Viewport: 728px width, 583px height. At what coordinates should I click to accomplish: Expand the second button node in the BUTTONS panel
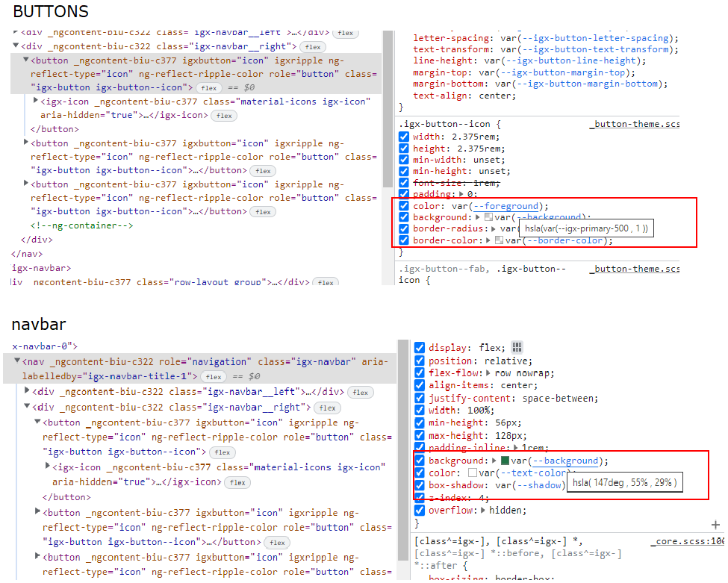(x=26, y=142)
